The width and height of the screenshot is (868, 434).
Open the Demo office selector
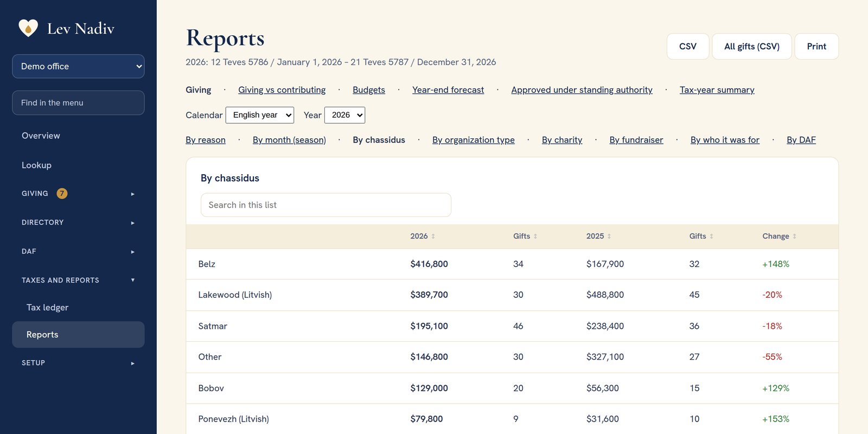(x=78, y=66)
